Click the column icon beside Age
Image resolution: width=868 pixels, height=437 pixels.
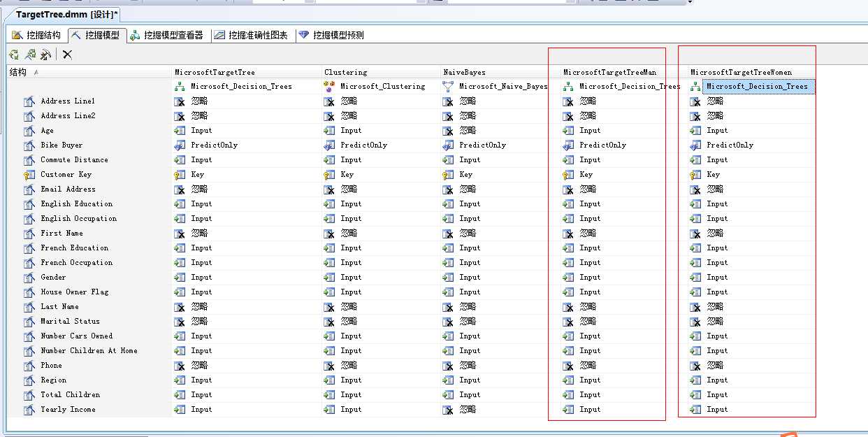[x=29, y=131]
